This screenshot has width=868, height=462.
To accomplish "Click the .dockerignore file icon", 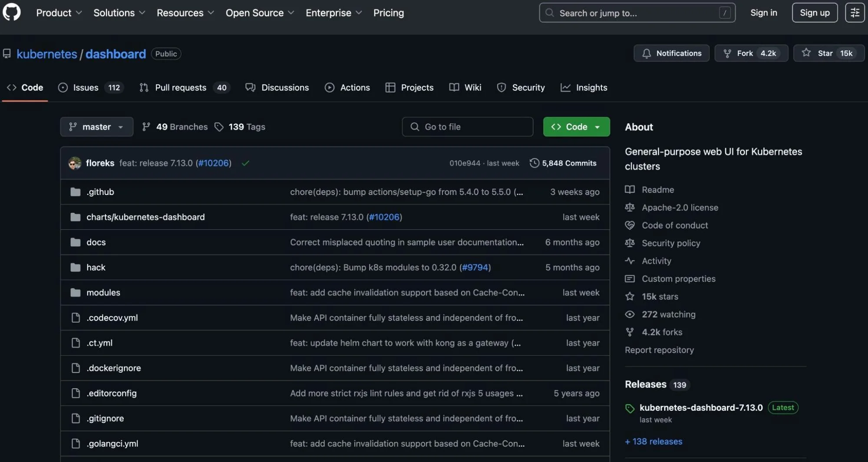I will (76, 368).
